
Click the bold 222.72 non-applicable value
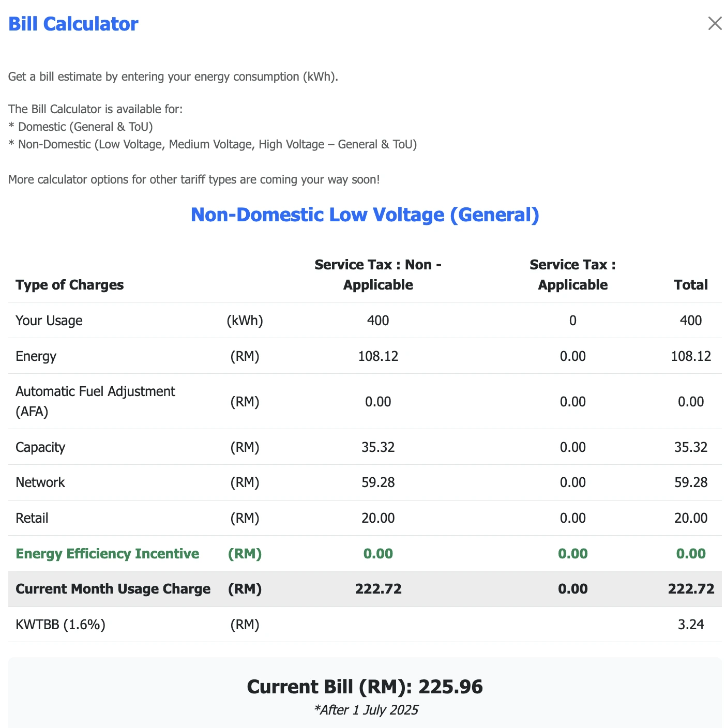(378, 589)
